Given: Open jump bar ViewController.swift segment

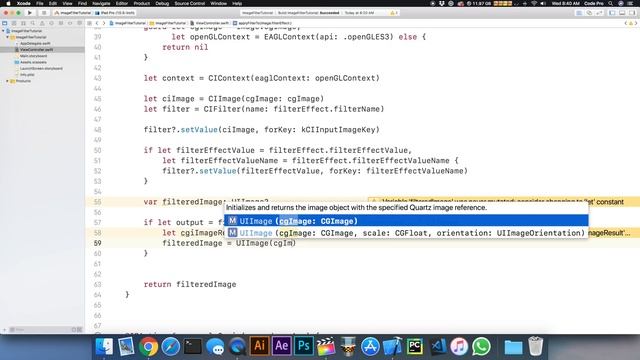Looking at the screenshot, I should pos(210,23).
